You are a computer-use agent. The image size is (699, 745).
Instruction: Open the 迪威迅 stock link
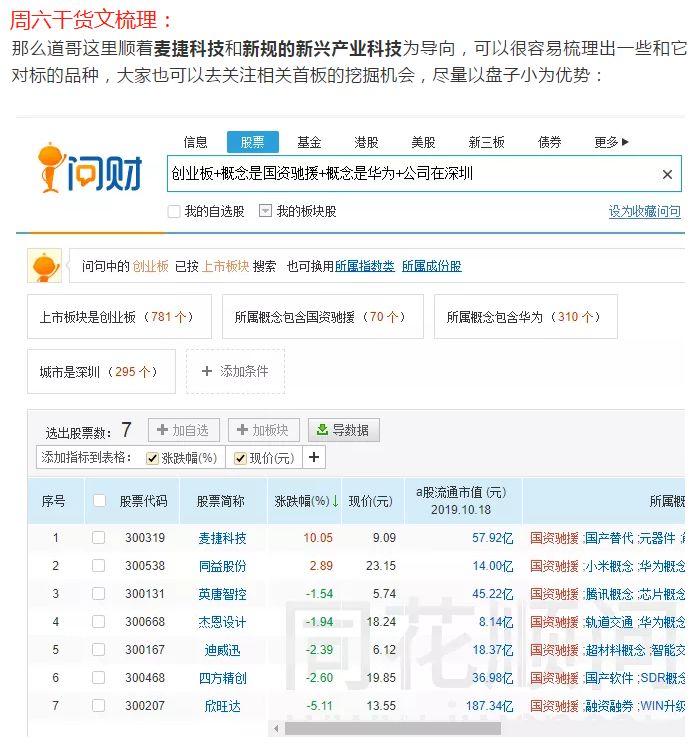tap(222, 650)
